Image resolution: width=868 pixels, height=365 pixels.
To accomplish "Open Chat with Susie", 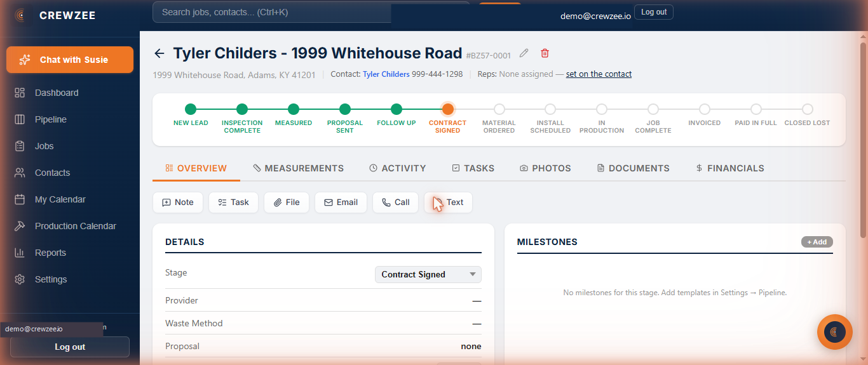I will click(x=70, y=60).
